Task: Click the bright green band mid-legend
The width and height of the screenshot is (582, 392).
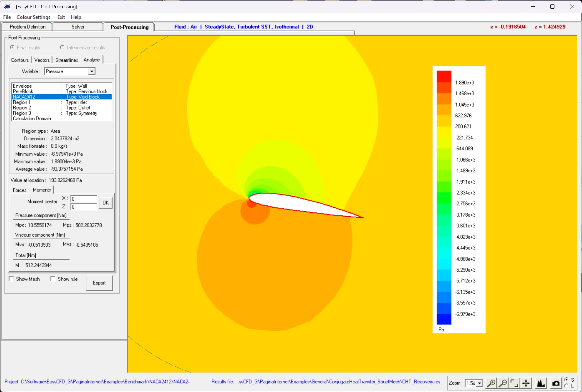Action: (x=444, y=198)
